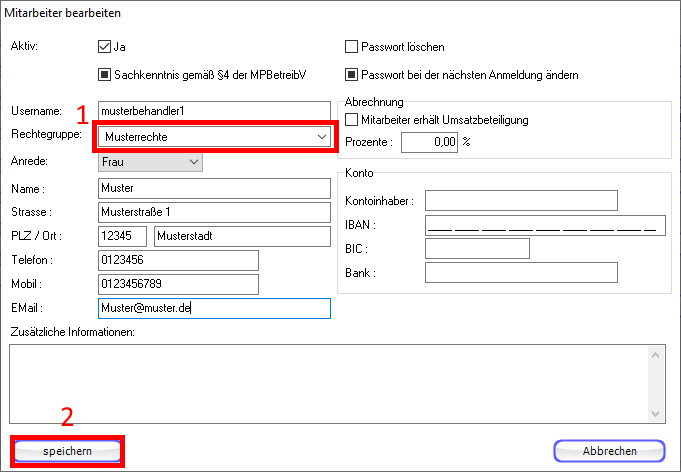This screenshot has width=681, height=472.
Task: Select the Telefon number field
Action: [x=178, y=260]
